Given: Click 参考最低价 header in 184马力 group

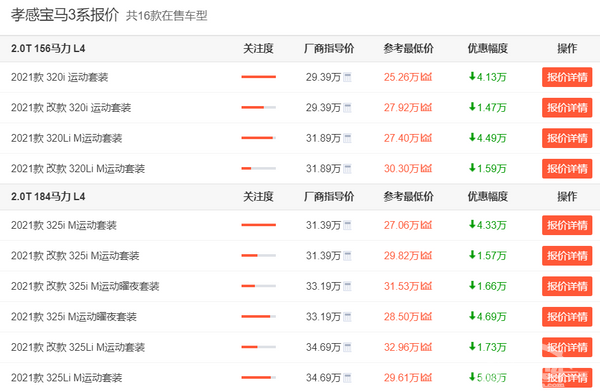Looking at the screenshot, I should [x=408, y=197].
